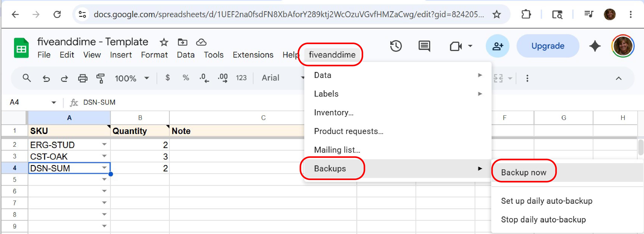644x234 pixels.
Task: Click the browser address bar URL
Action: [x=289, y=14]
